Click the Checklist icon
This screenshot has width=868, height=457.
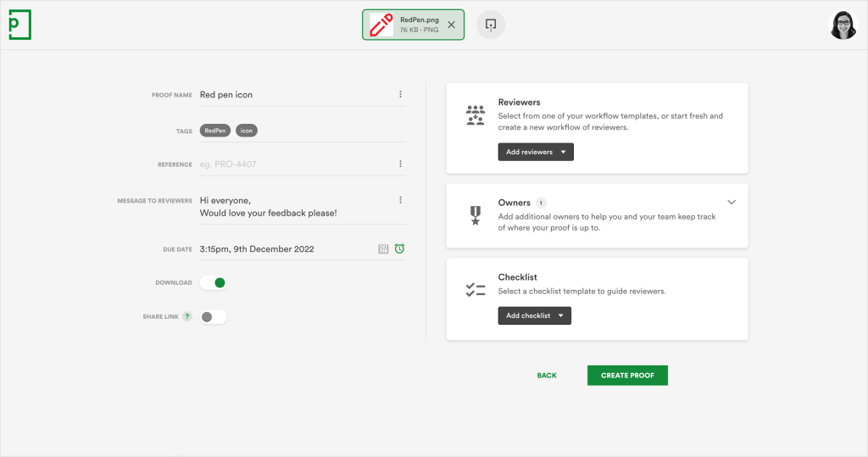[475, 290]
